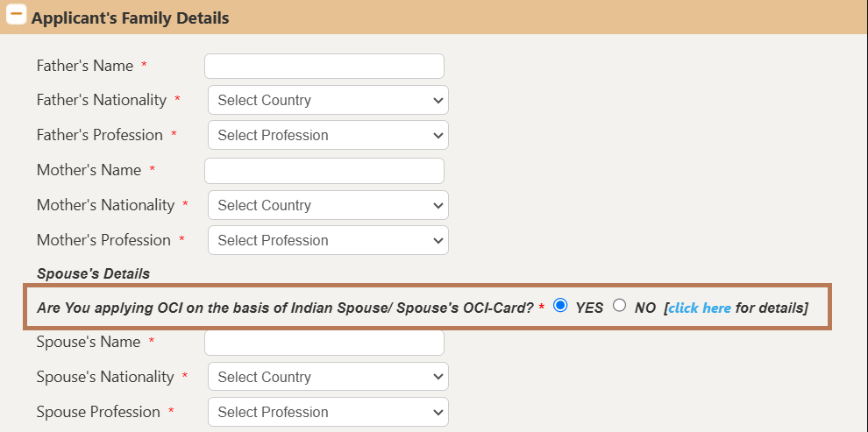Open the Father's Nationality country dropdown

click(x=328, y=100)
